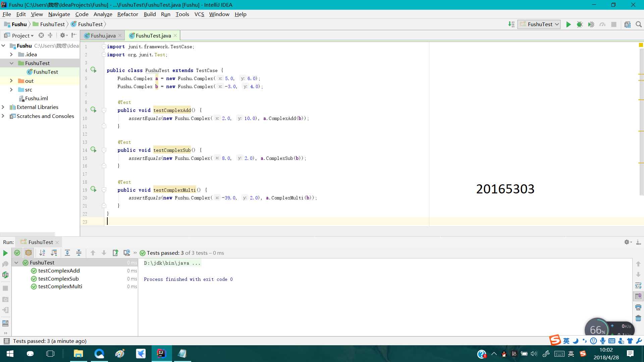
Task: Collapse the Fushu root project node
Action: [3, 46]
